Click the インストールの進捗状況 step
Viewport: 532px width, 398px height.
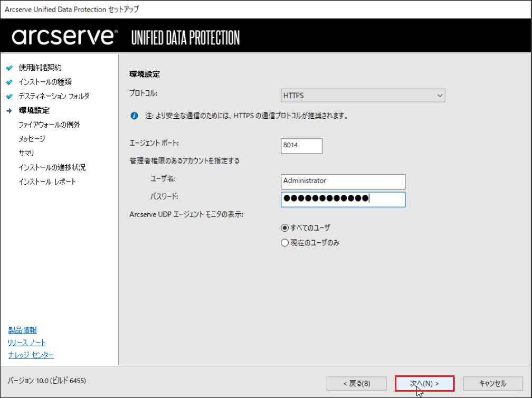click(52, 167)
